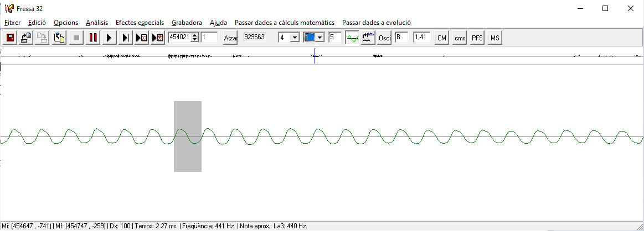
Task: Open the Anàlisis menu
Action: point(97,23)
